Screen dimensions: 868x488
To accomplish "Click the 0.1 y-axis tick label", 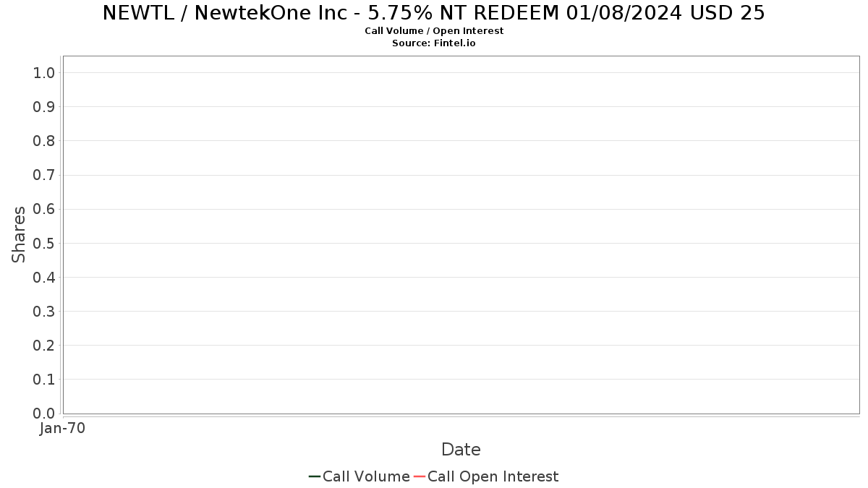I will point(44,380).
